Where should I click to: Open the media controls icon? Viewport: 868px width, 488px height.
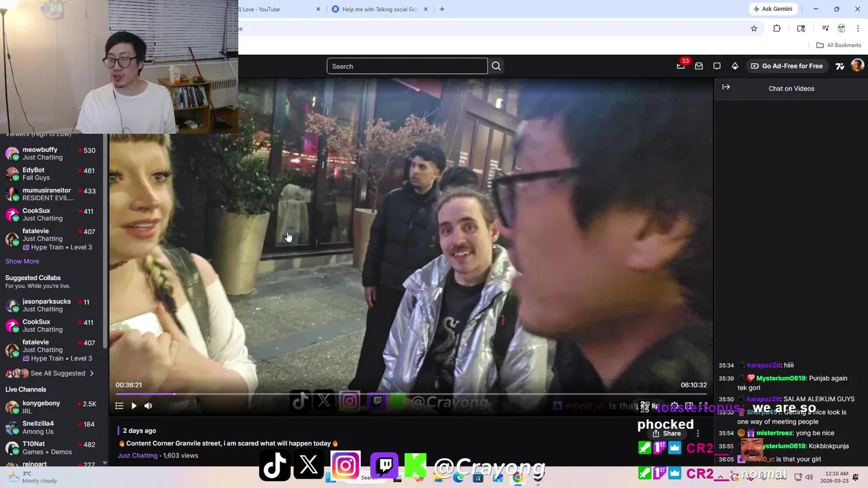click(x=825, y=28)
